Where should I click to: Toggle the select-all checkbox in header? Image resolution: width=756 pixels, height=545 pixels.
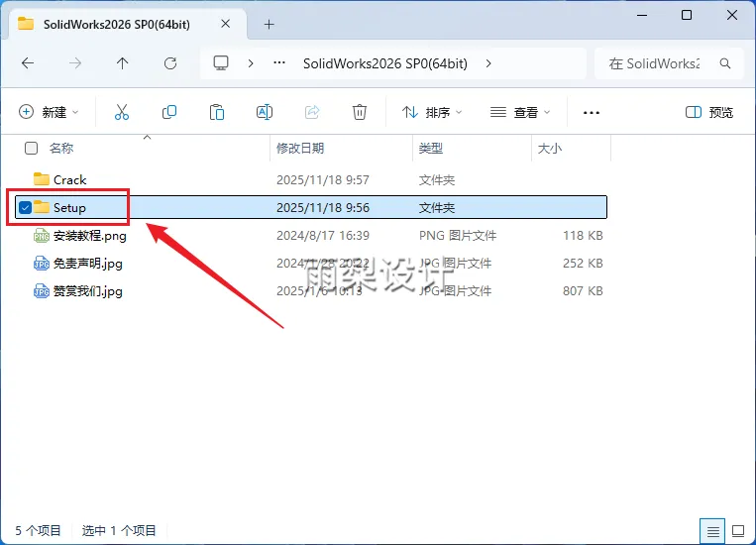point(31,148)
